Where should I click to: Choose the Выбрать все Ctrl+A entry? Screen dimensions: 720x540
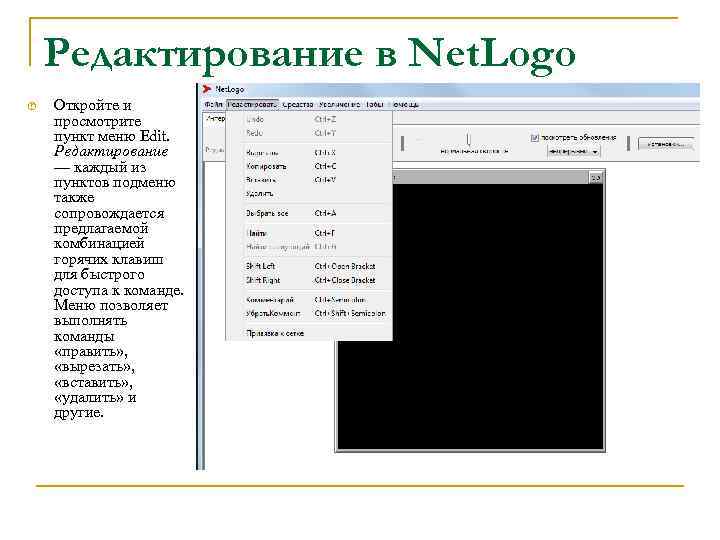click(309, 214)
